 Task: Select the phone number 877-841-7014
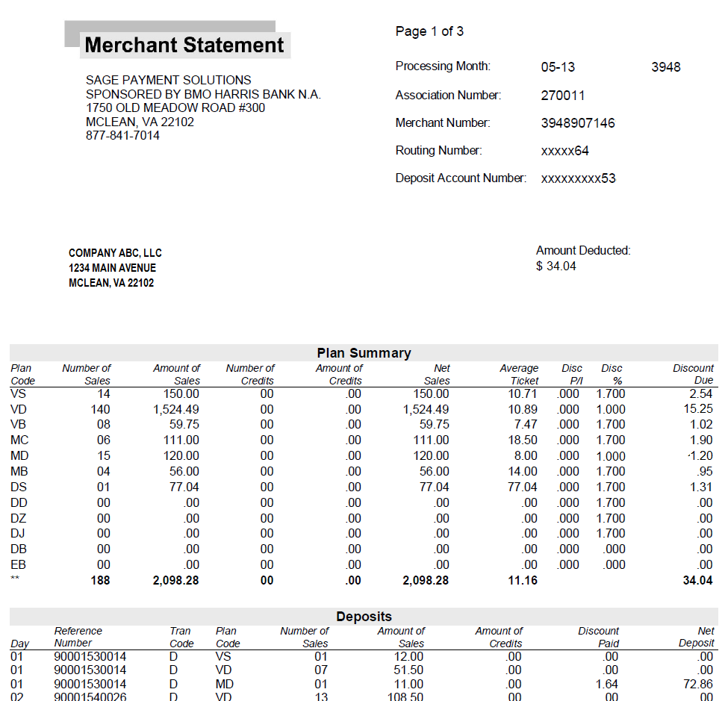124,135
